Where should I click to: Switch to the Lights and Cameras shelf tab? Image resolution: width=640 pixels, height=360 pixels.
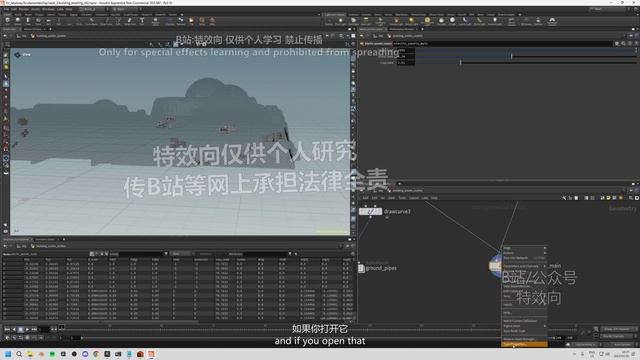335,15
